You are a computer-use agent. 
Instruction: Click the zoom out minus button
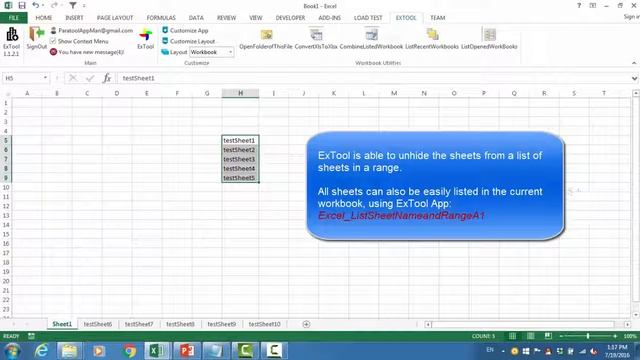[562, 336]
